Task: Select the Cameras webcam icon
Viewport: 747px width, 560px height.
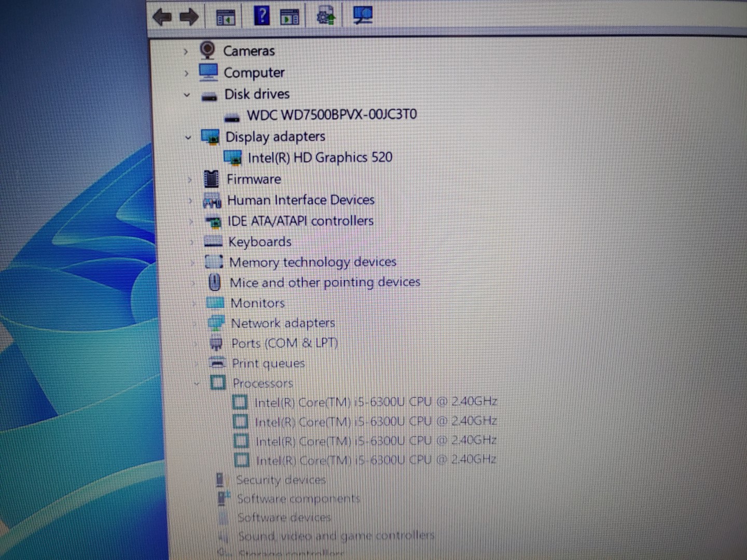Action: point(208,50)
